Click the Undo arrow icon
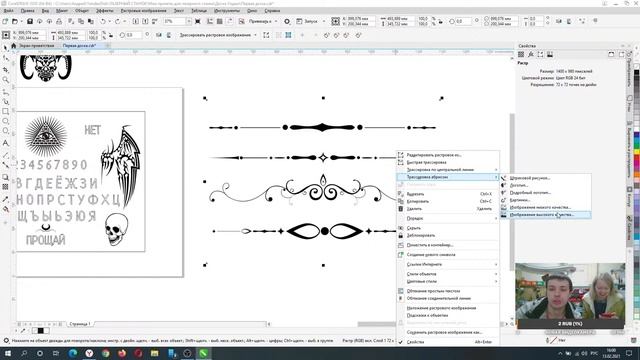This screenshot has height=360, width=640. [x=103, y=21]
